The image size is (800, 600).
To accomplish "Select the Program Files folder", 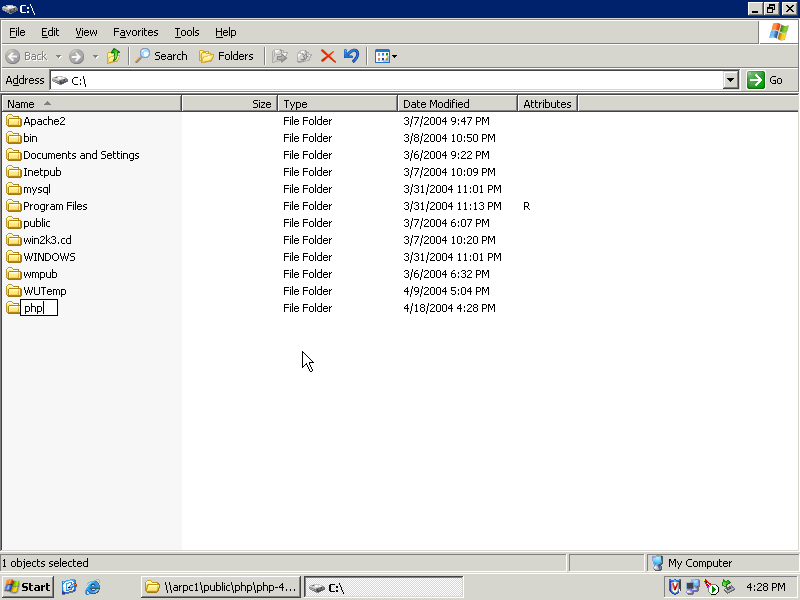I will [55, 206].
